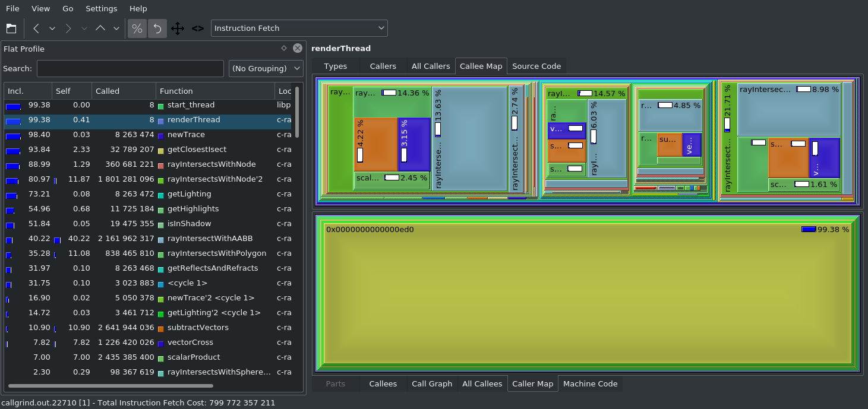The image size is (868, 409).
Task: Open the forward history dropdown arrow
Action: (84, 28)
